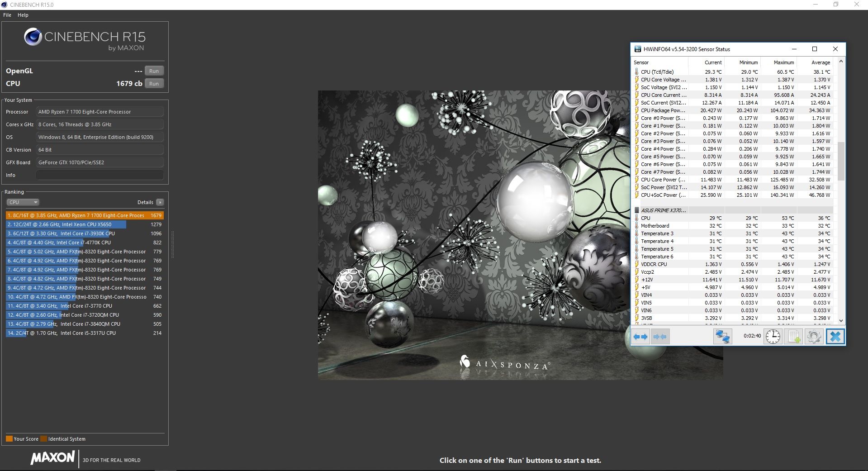Click HWiNFO log to file icon
This screenshot has width=868, height=471.
tap(793, 337)
